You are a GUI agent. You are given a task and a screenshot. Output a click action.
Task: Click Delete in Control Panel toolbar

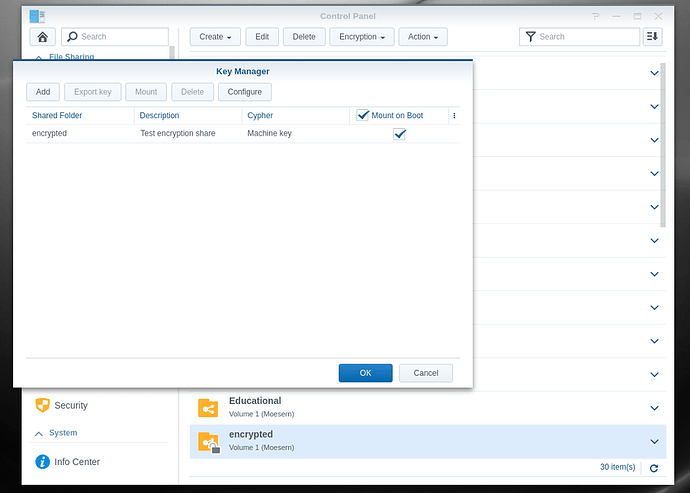[304, 37]
